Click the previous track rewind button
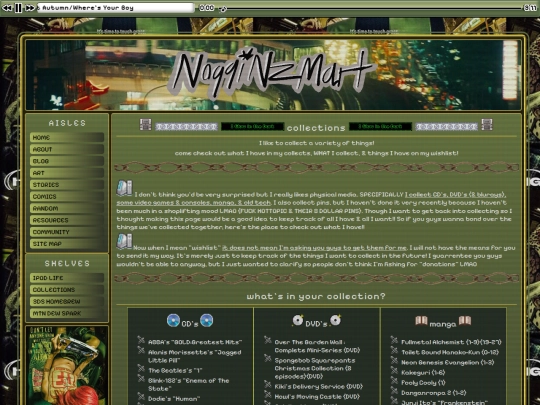Viewport: 540px width, 405px height. (x=7, y=8)
